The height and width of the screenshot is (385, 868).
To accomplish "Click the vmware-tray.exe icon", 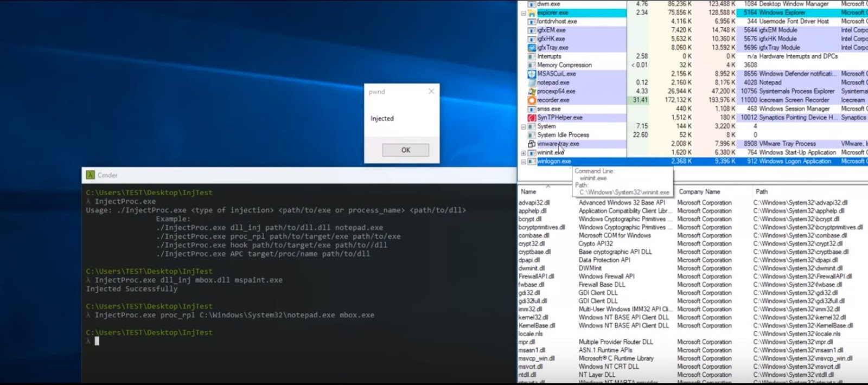I will pos(532,144).
